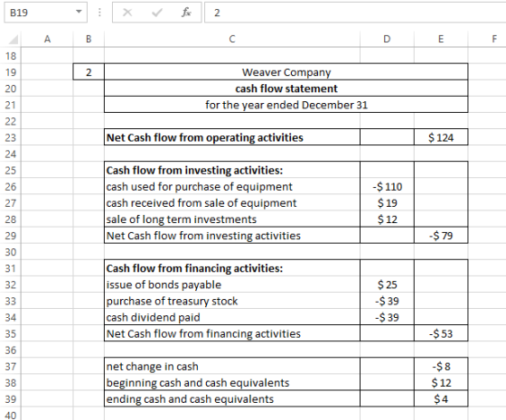Select column E header
This screenshot has width=506, height=420.
(x=441, y=40)
